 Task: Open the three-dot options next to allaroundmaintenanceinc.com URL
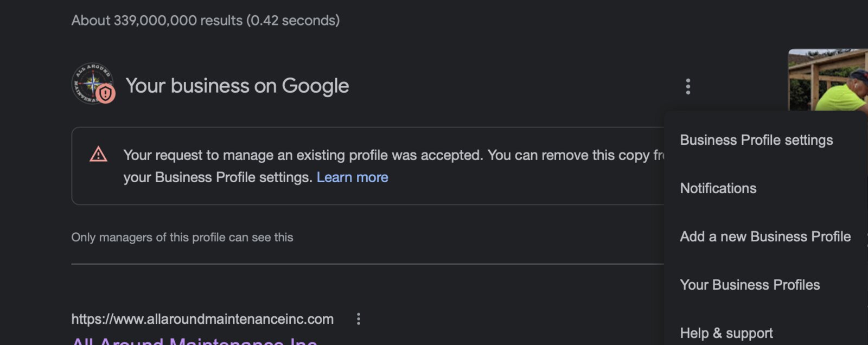(358, 319)
